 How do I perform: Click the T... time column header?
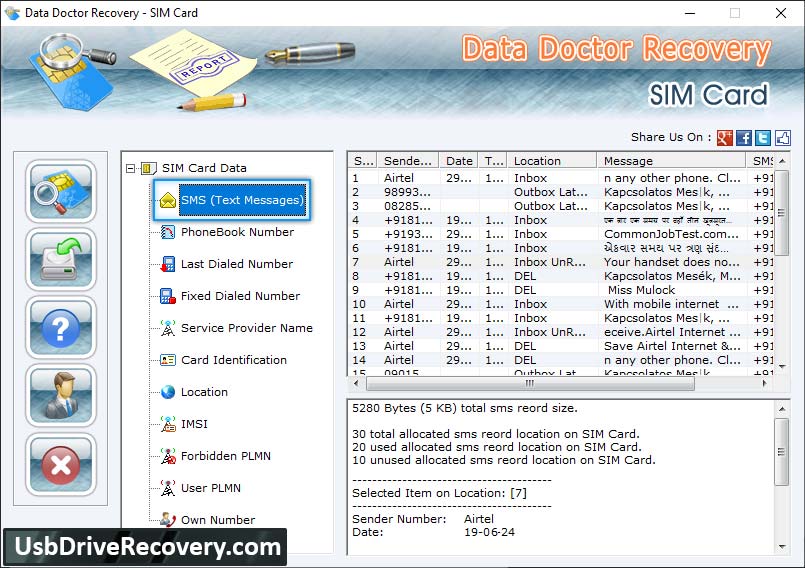point(493,161)
